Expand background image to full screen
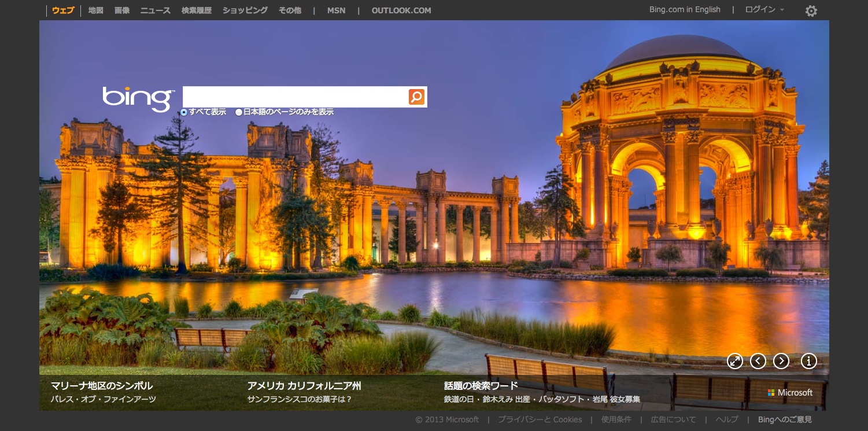This screenshot has width=868, height=431. click(x=734, y=361)
